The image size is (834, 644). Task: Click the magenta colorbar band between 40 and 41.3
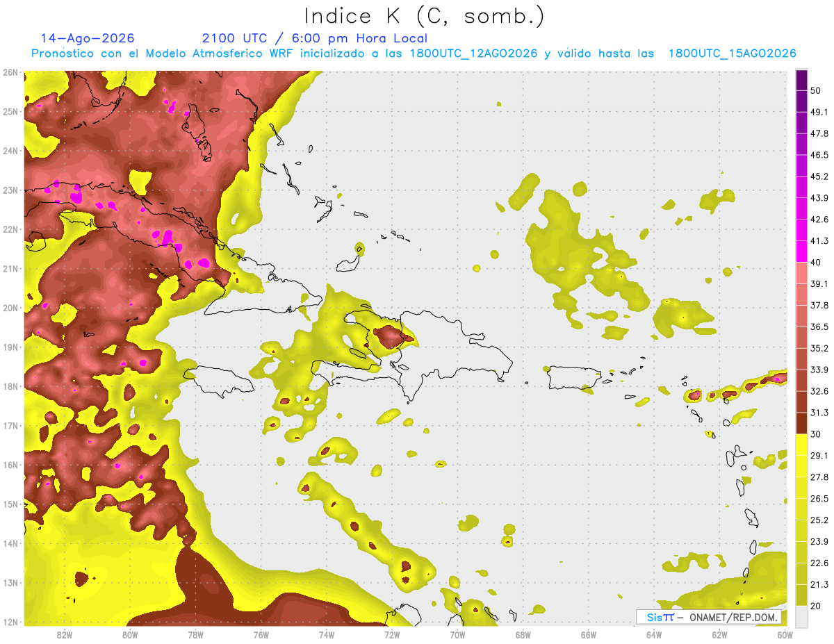click(x=801, y=251)
